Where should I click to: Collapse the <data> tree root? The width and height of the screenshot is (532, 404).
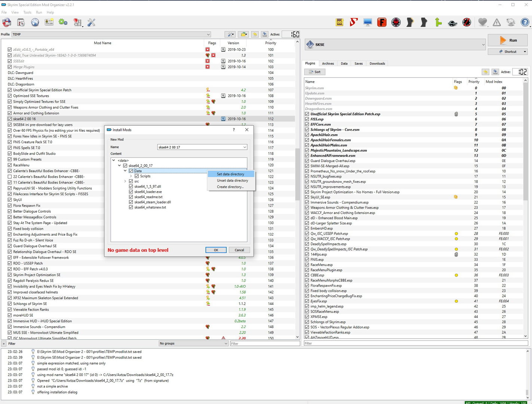114,160
